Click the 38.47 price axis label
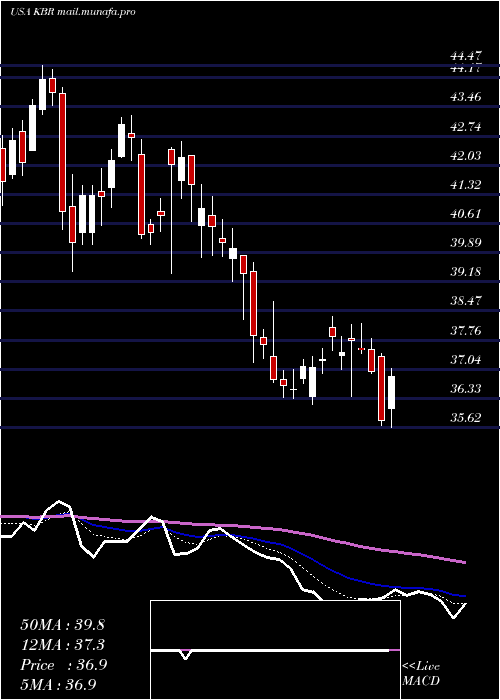Viewport: 500px width, 700px height. [466, 301]
